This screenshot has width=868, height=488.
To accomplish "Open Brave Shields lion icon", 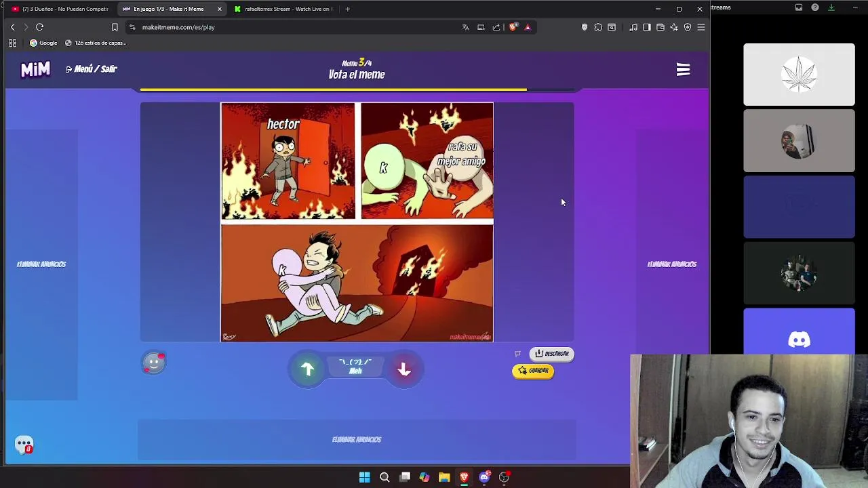I will 513,27.
